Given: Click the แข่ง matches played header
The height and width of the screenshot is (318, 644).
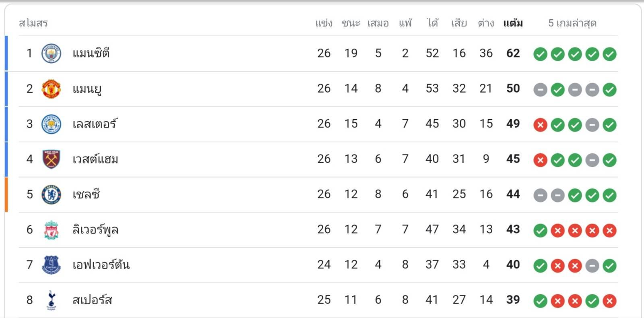Looking at the screenshot, I should [324, 23].
